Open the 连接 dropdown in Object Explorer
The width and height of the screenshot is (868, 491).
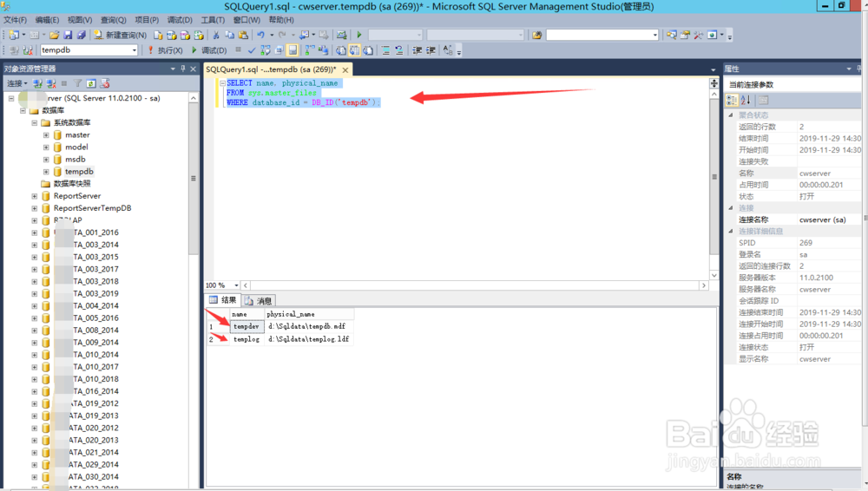pyautogui.click(x=16, y=83)
